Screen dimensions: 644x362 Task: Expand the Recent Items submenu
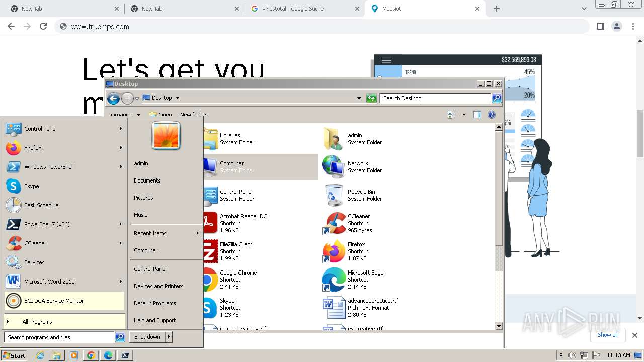166,233
